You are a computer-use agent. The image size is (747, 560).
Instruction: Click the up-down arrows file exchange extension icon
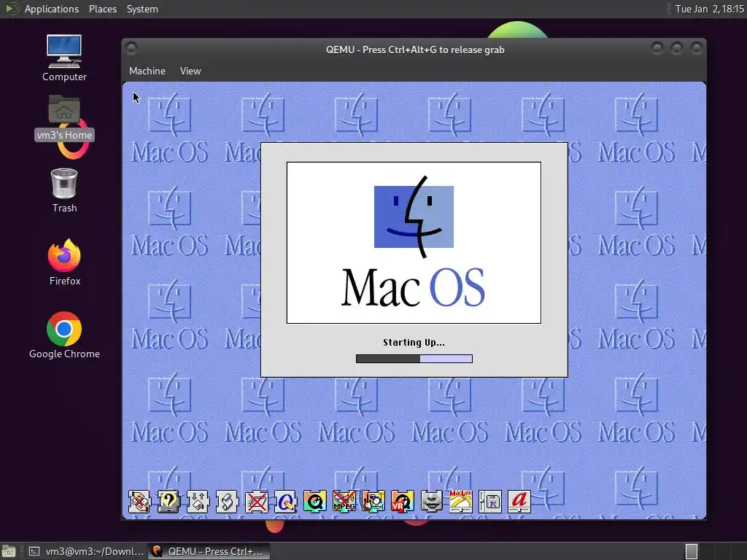click(198, 502)
